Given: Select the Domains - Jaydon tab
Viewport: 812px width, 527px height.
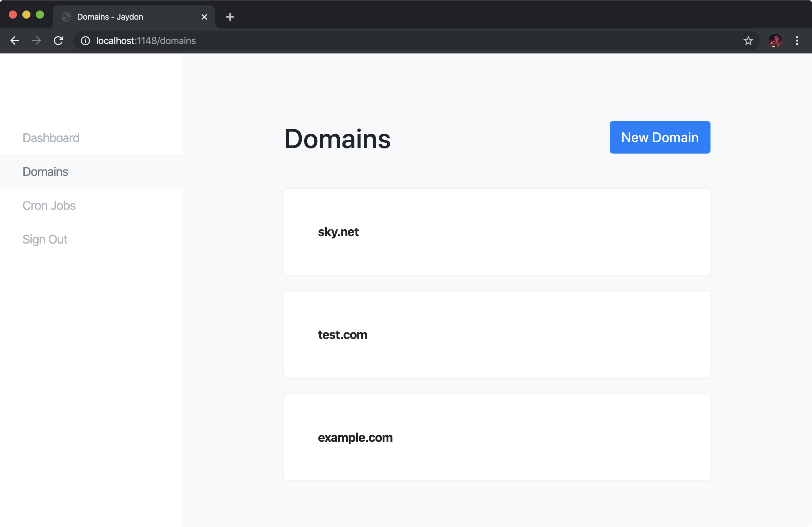Looking at the screenshot, I should (130, 17).
